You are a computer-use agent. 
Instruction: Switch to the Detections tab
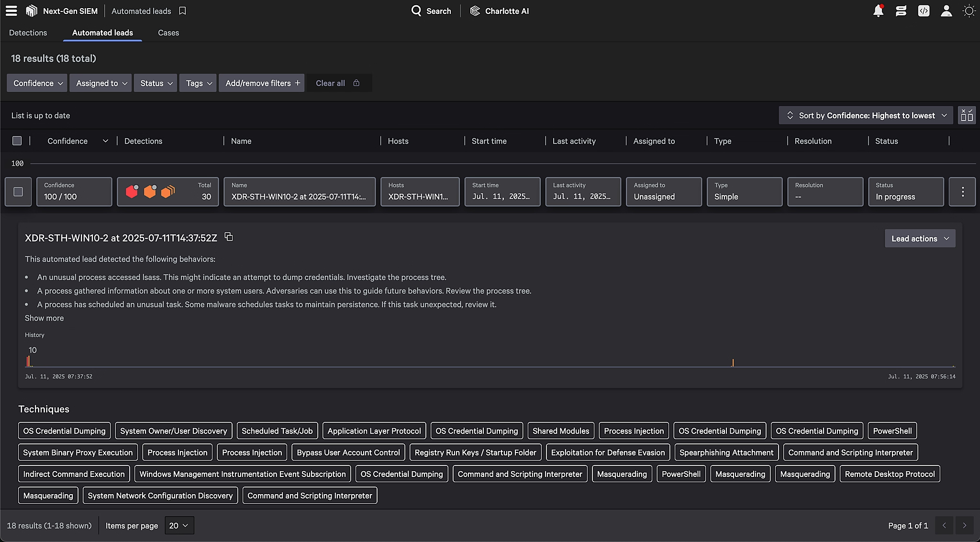28,33
